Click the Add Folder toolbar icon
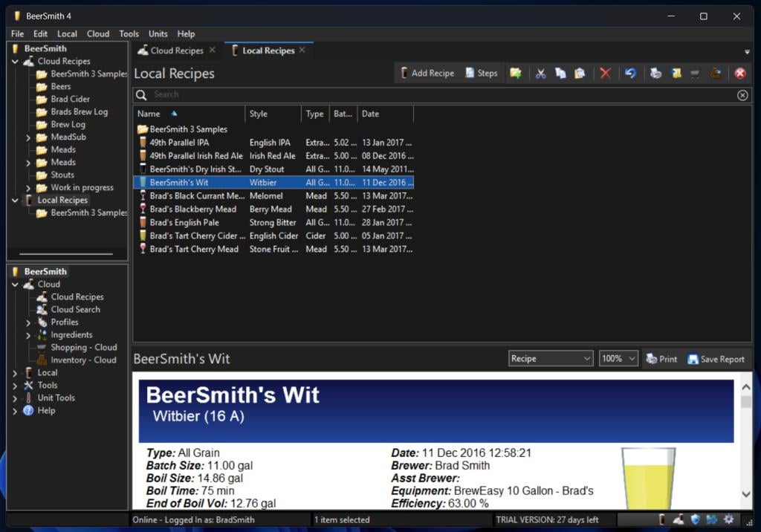The height and width of the screenshot is (532, 761). point(516,73)
